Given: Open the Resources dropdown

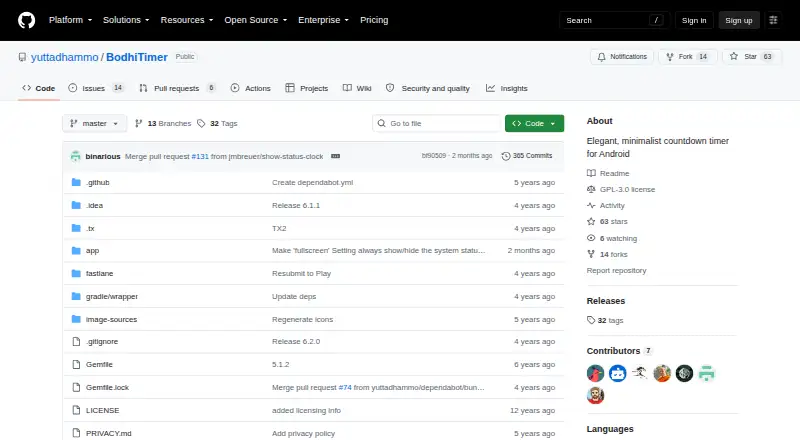Looking at the screenshot, I should (187, 20).
